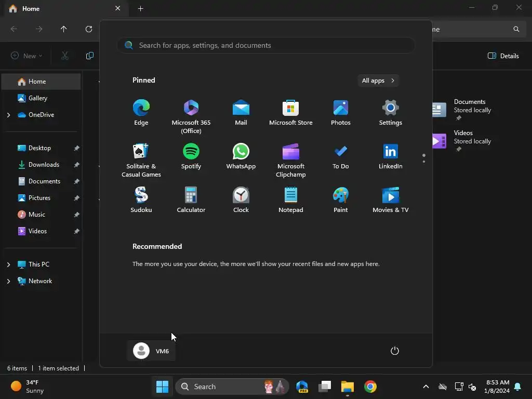The image size is (532, 399).
Task: Click the Windows Start button on taskbar
Action: tap(162, 387)
